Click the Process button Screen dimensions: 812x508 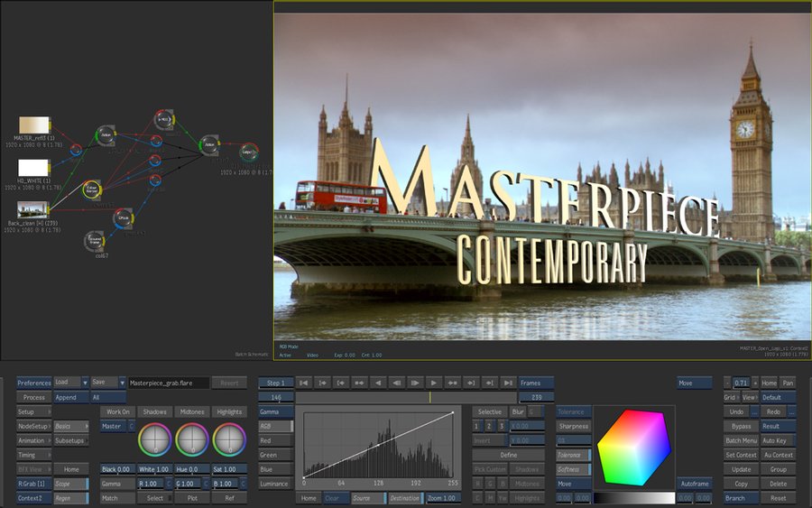(x=33, y=397)
